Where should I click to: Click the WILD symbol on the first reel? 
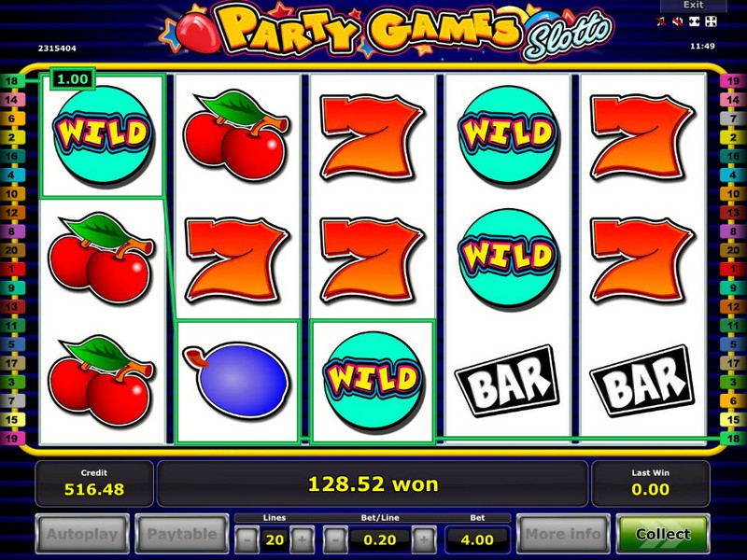tap(102, 135)
